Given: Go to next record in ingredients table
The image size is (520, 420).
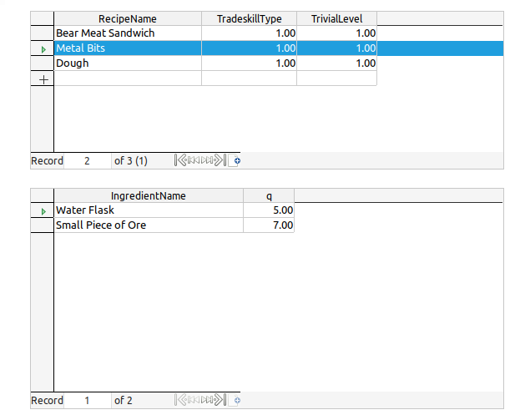Looking at the screenshot, I should [207, 400].
